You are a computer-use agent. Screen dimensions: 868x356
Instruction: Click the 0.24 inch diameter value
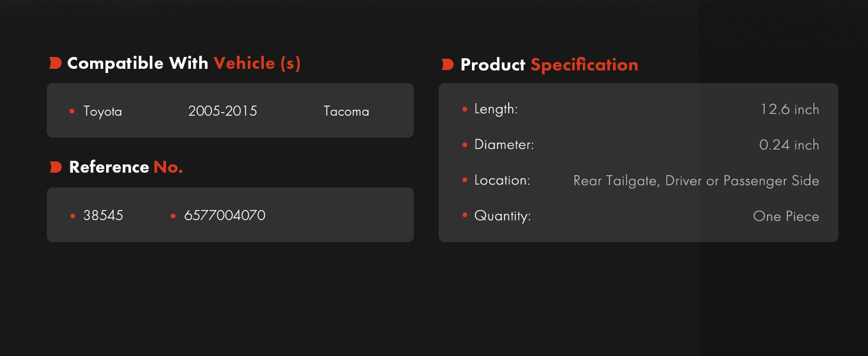(789, 145)
